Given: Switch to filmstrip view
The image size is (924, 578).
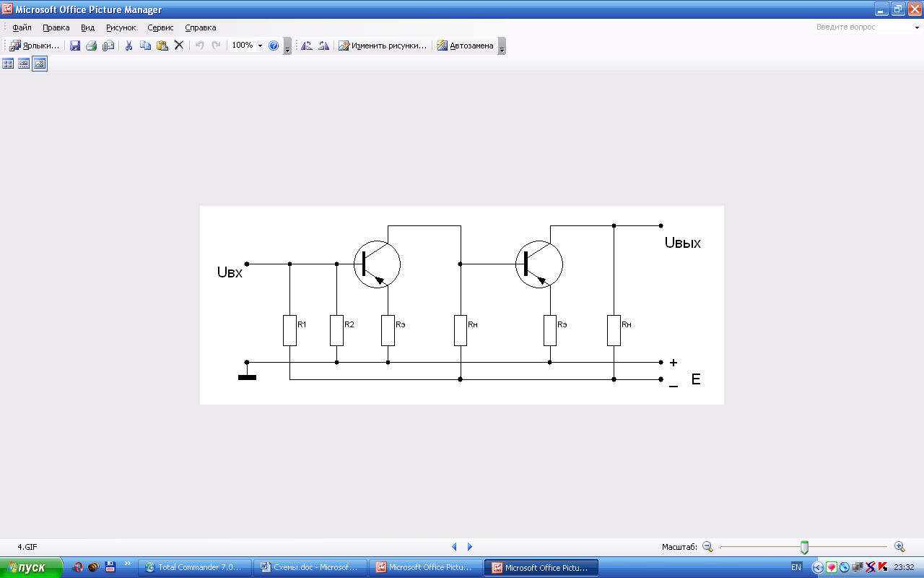Looking at the screenshot, I should click(24, 64).
